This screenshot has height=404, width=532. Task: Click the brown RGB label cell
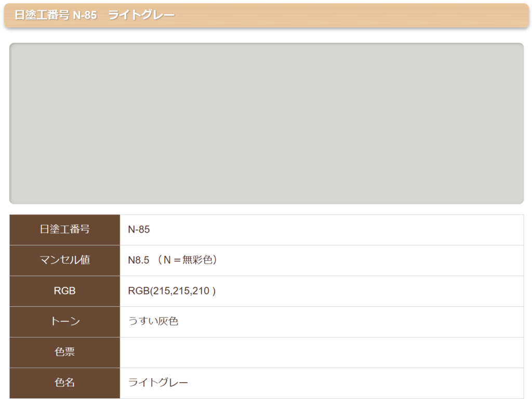65,291
